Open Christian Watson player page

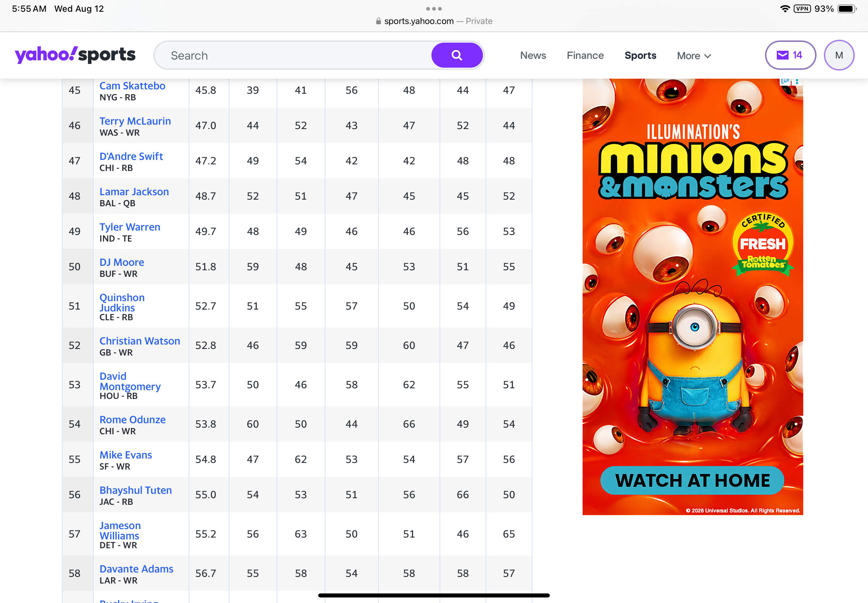point(140,341)
